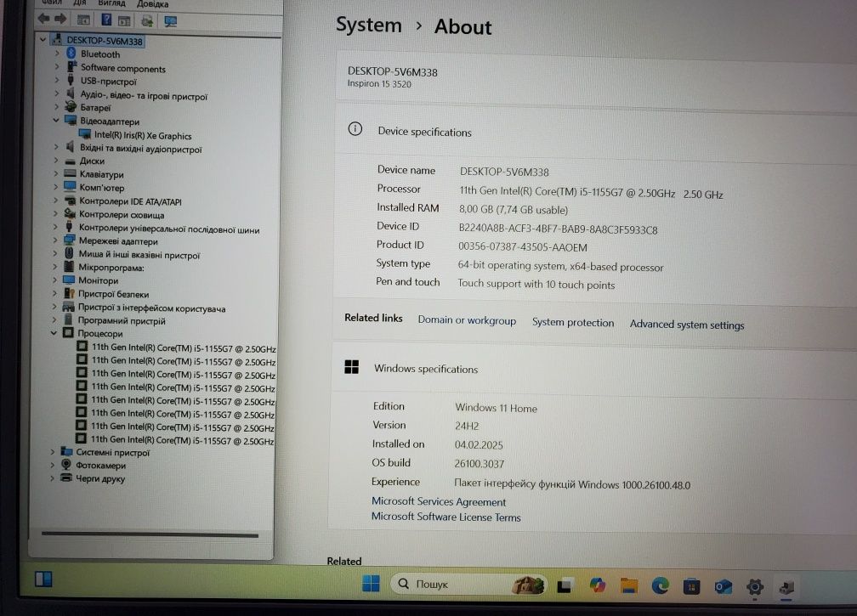Open the widgets panel in taskbar corner

(x=43, y=579)
